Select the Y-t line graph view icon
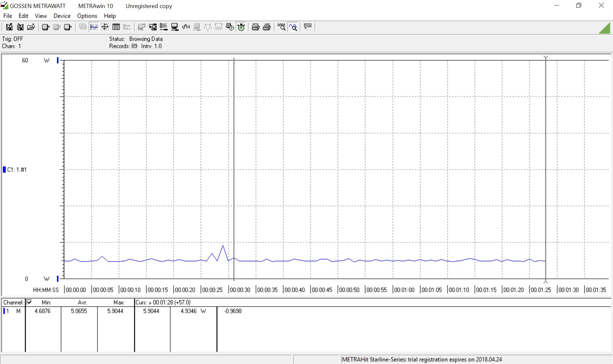Screen dimensions: 613x364 tap(94, 27)
